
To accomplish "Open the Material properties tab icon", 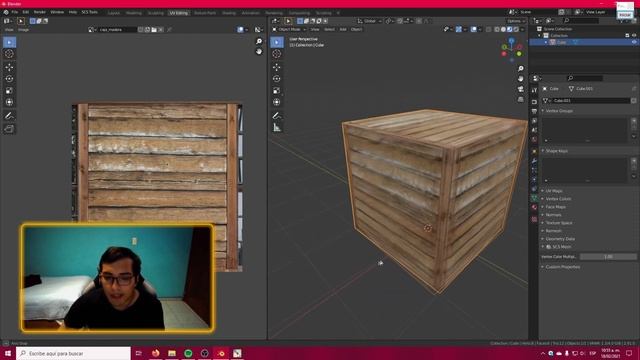I will click(534, 207).
